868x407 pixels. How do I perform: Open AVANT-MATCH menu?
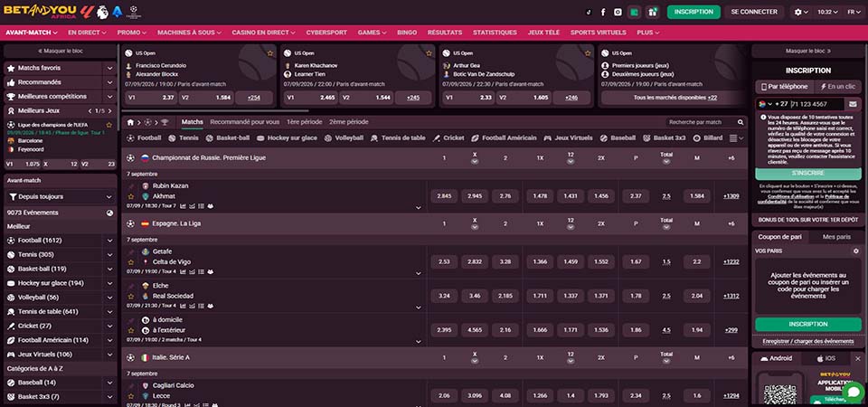pyautogui.click(x=32, y=33)
